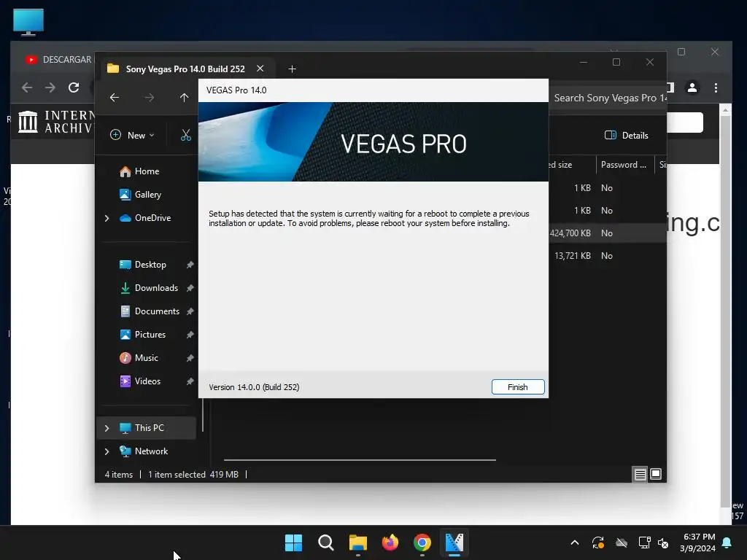747x560 pixels.
Task: Open the New menu in File Explorer
Action: (x=133, y=135)
